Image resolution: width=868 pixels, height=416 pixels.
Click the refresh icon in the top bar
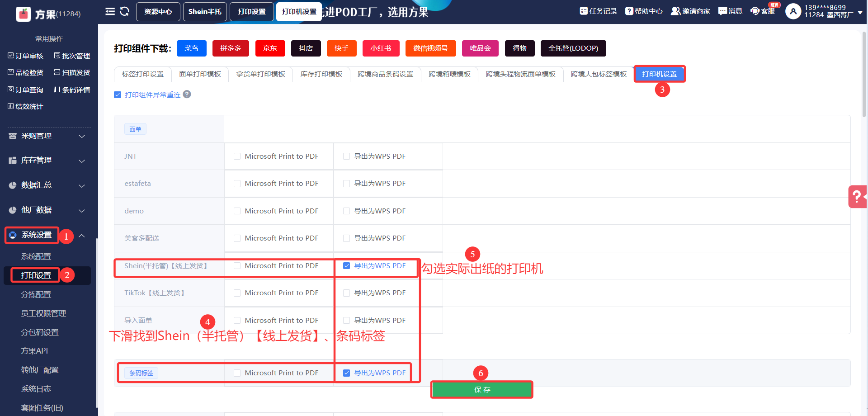pos(125,11)
